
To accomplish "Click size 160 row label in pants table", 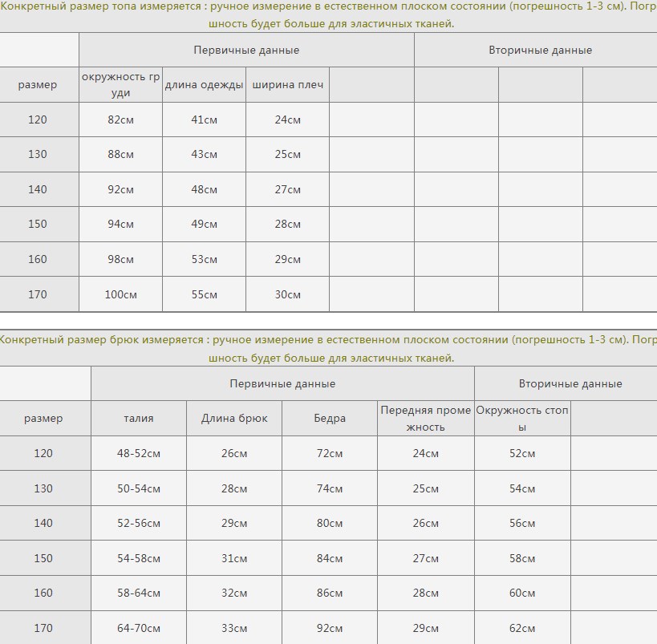I will (x=43, y=593).
